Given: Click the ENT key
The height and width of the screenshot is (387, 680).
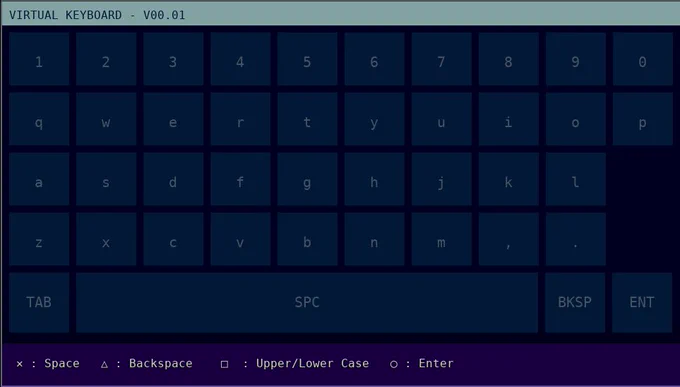Looking at the screenshot, I should [642, 302].
